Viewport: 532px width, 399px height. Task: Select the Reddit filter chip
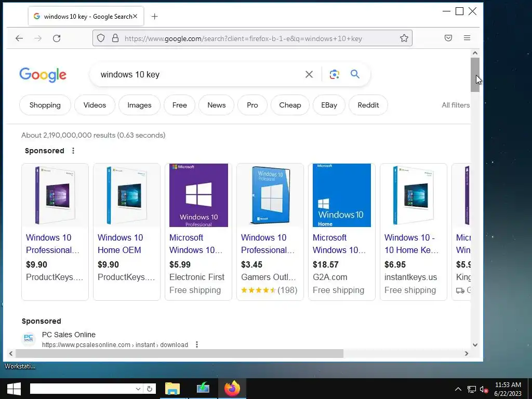click(x=368, y=105)
